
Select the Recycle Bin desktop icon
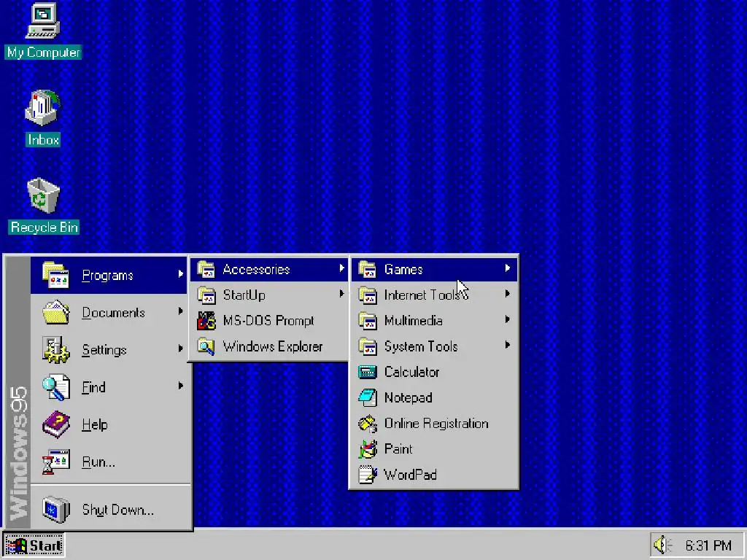pos(43,195)
